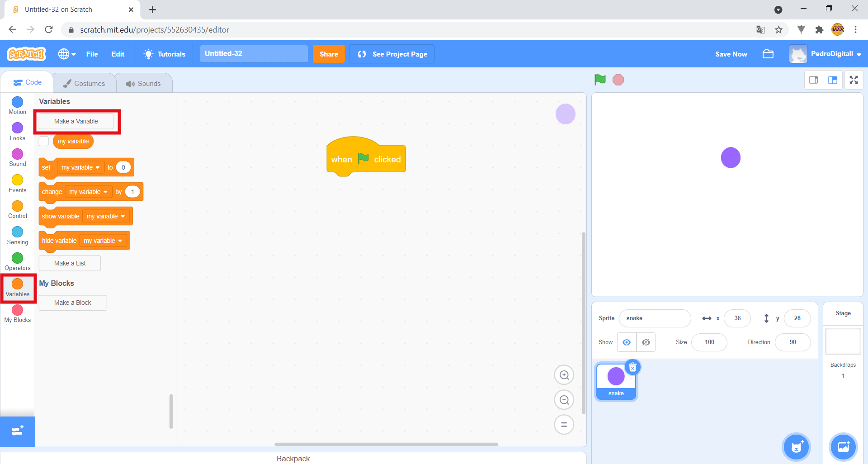The height and width of the screenshot is (464, 868).
Task: Open the language globe dropdown
Action: pyautogui.click(x=67, y=54)
